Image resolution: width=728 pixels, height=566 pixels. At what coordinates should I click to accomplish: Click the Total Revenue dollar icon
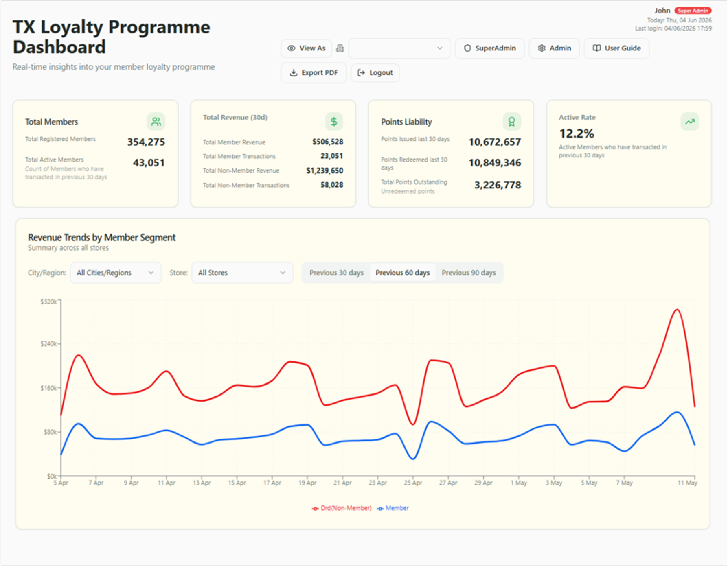334,121
